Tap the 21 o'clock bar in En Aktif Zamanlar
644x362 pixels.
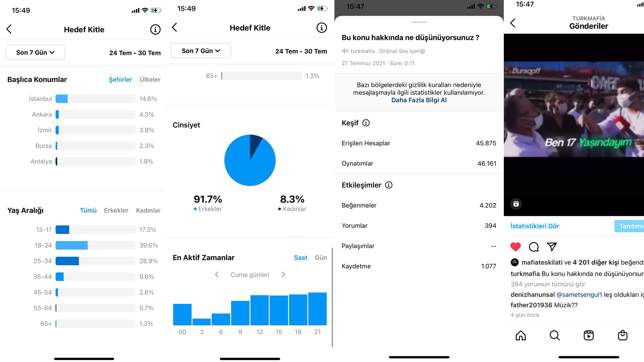(x=317, y=309)
